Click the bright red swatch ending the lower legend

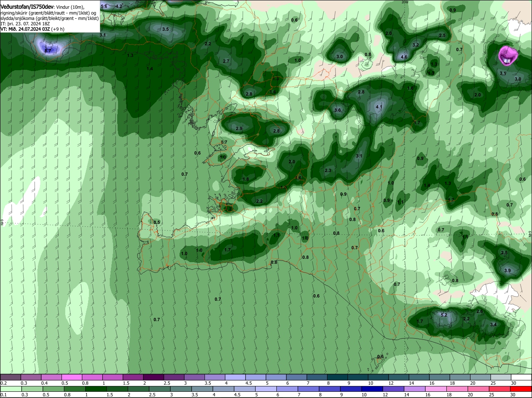coord(521,389)
